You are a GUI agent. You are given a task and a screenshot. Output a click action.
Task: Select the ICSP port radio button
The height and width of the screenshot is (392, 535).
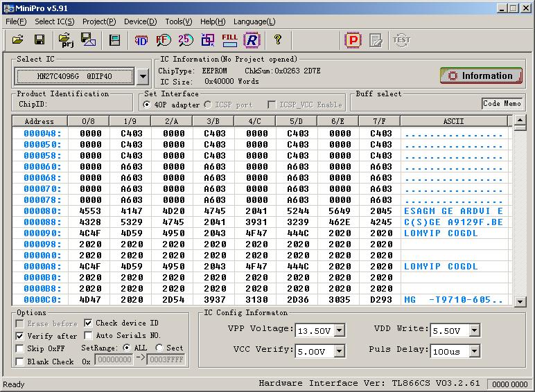tap(208, 105)
